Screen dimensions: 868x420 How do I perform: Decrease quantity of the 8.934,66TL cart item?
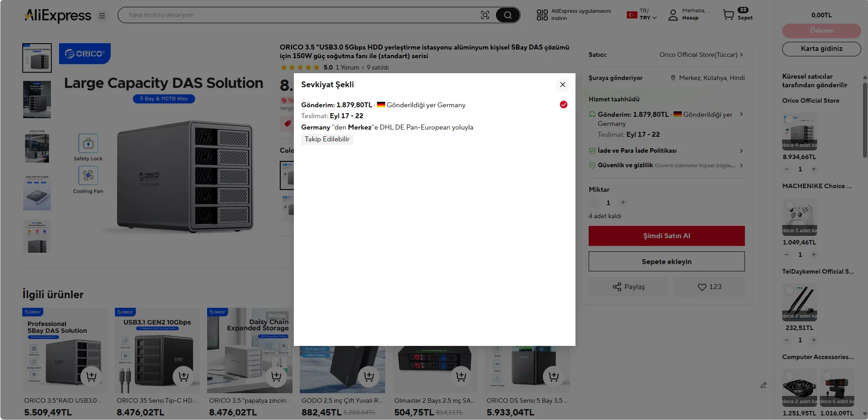tap(787, 169)
